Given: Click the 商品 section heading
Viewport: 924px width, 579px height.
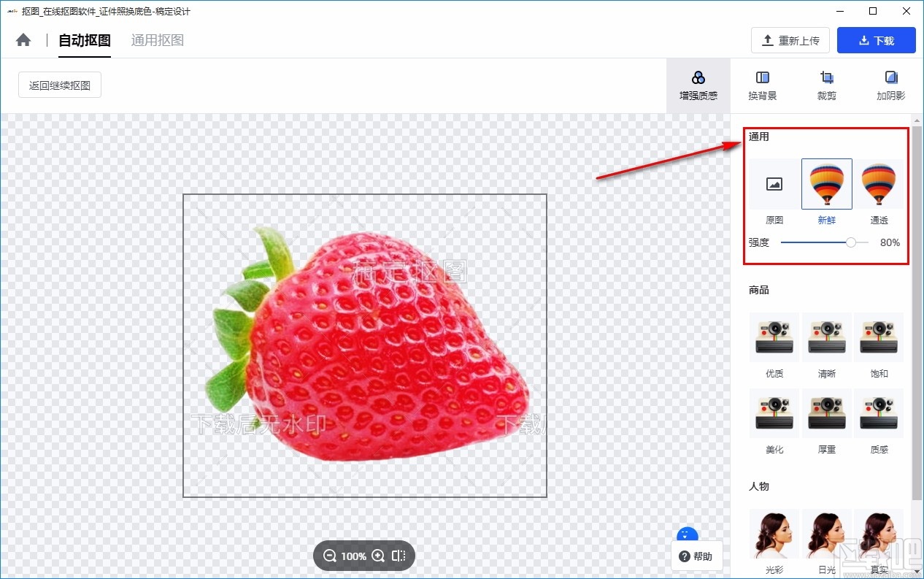Looking at the screenshot, I should [x=759, y=290].
